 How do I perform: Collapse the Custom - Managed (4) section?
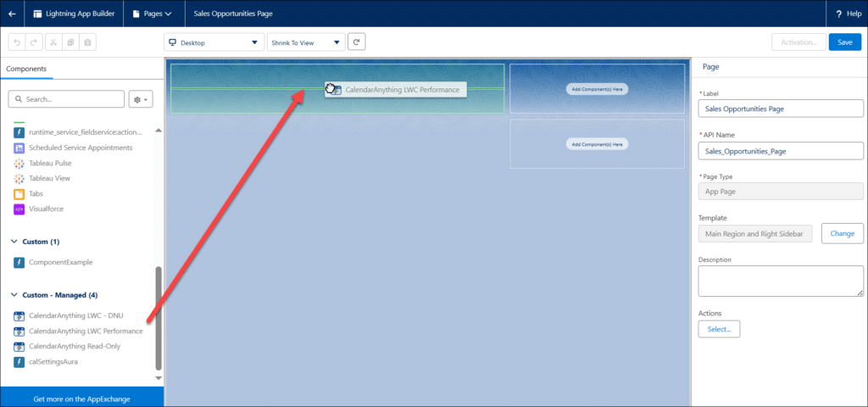click(15, 295)
